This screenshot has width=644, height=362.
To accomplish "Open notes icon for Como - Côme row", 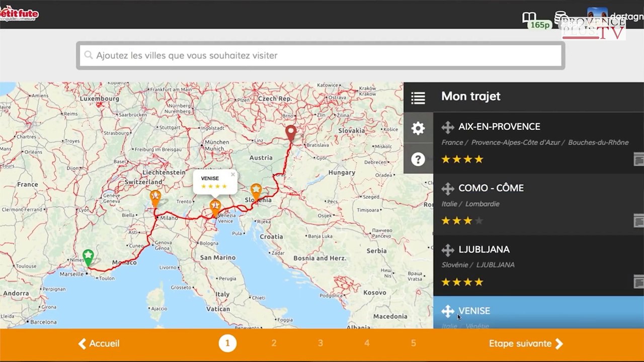I will 638,221.
